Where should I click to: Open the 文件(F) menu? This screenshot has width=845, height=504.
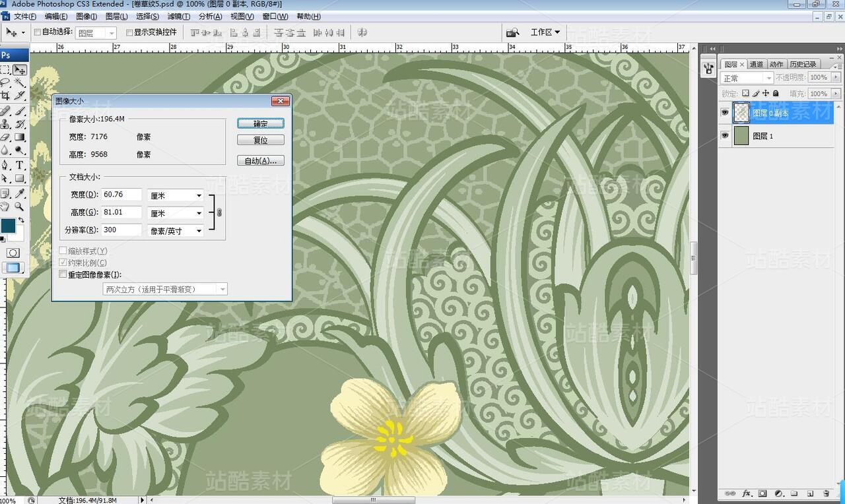pyautogui.click(x=25, y=16)
